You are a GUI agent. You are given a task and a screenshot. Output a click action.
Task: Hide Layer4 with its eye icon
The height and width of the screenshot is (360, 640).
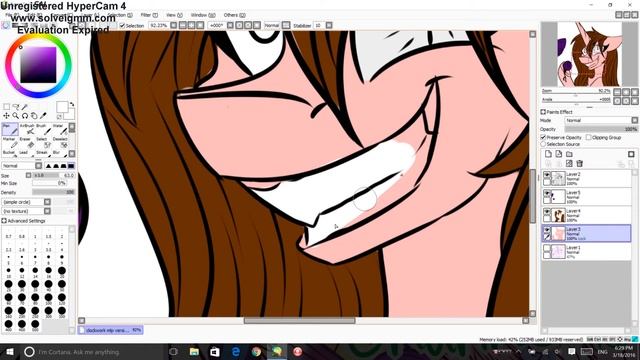[547, 212]
